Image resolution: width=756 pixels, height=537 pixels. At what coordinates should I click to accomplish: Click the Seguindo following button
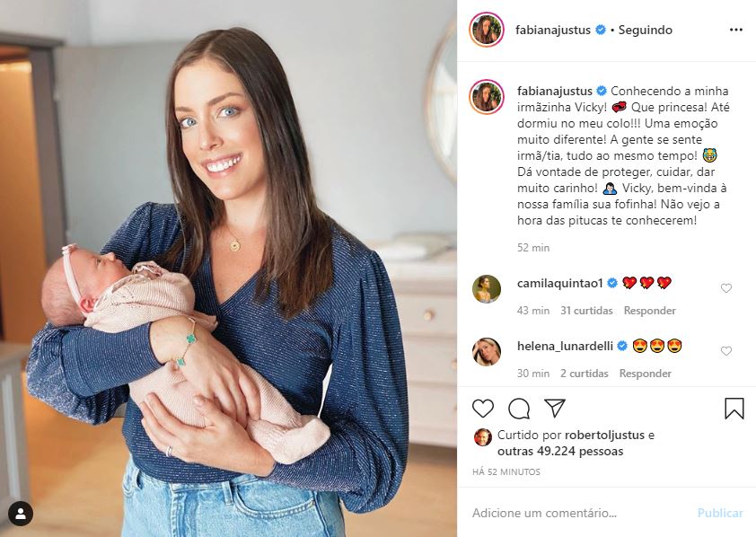pyautogui.click(x=645, y=30)
